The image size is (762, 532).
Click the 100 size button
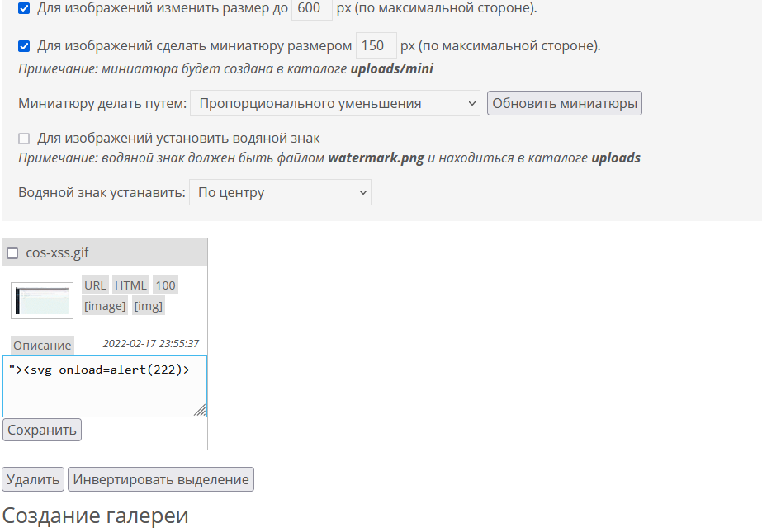pyautogui.click(x=164, y=285)
